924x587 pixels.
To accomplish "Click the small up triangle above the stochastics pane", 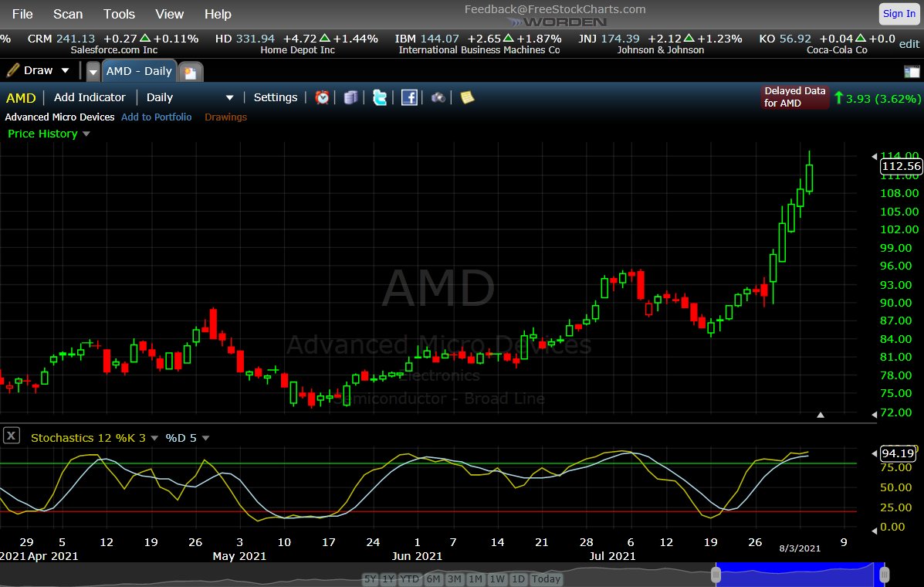I will tap(821, 415).
